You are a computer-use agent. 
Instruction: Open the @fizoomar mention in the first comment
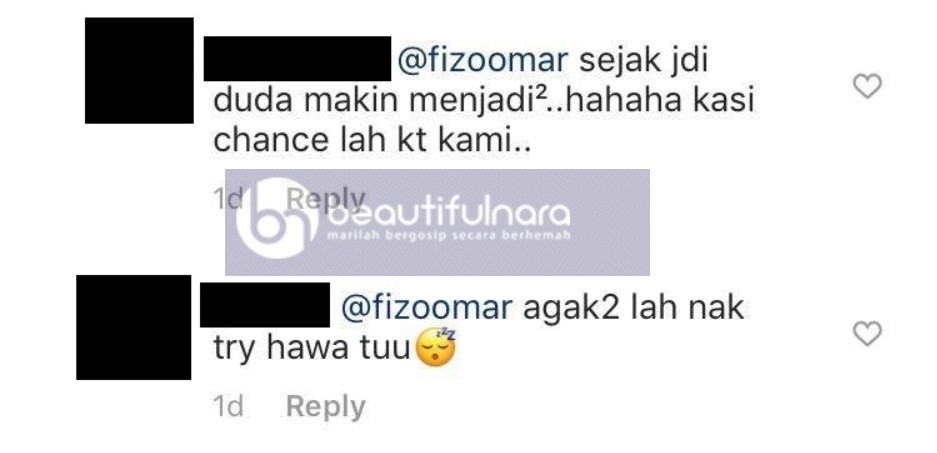pyautogui.click(x=482, y=61)
